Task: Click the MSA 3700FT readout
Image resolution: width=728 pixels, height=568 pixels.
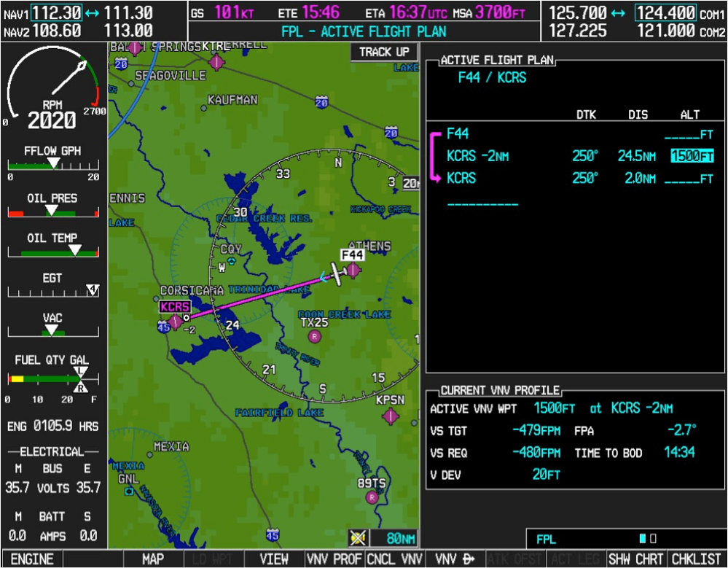Action: (x=490, y=13)
